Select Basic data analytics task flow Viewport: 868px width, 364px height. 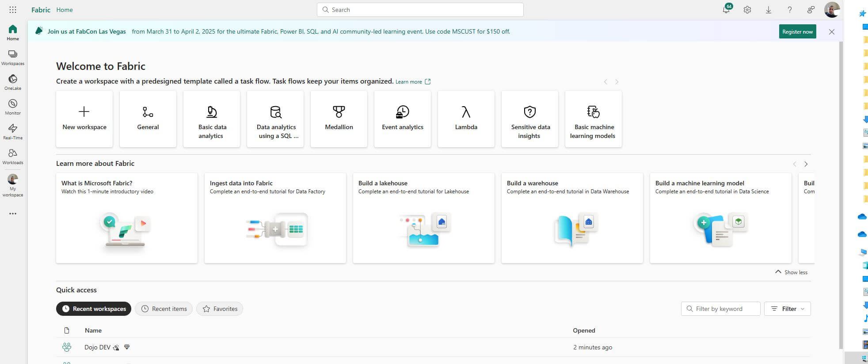(212, 119)
